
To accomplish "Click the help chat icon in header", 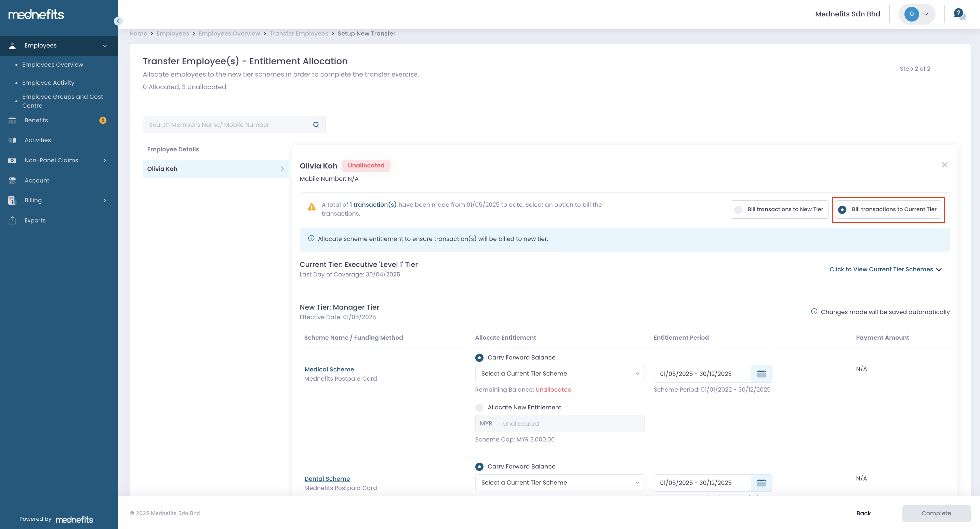I will click(x=959, y=14).
